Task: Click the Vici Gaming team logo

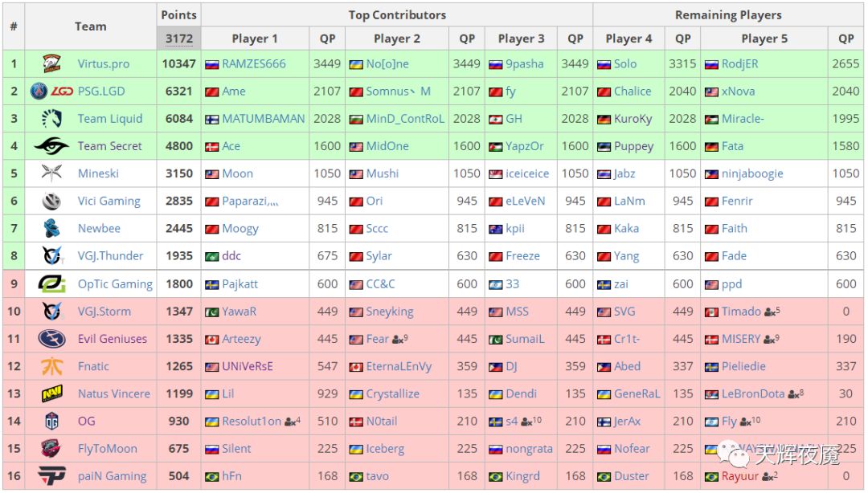Action: [x=51, y=201]
